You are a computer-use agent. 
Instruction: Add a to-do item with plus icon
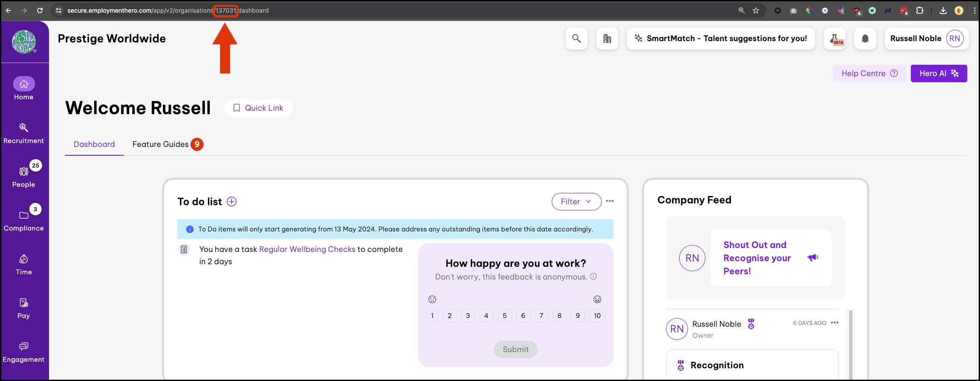point(232,202)
